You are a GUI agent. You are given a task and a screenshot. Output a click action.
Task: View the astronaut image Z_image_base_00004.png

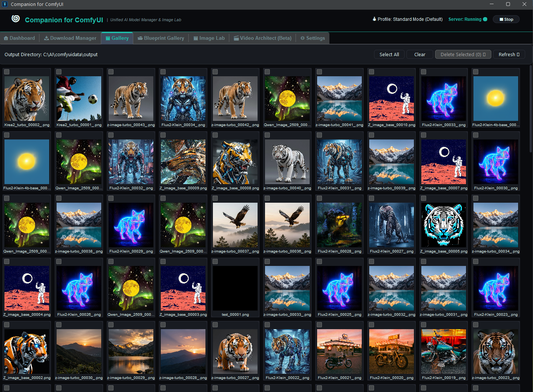[x=27, y=288]
